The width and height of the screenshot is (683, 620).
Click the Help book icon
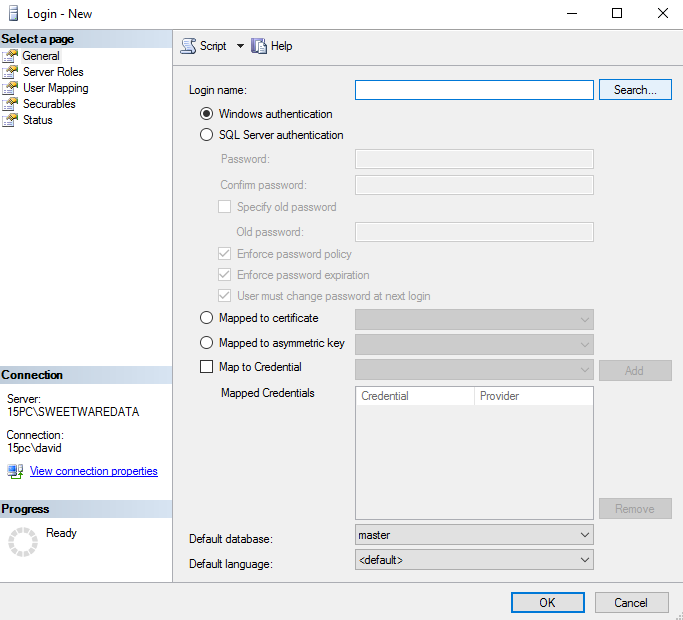tap(259, 46)
